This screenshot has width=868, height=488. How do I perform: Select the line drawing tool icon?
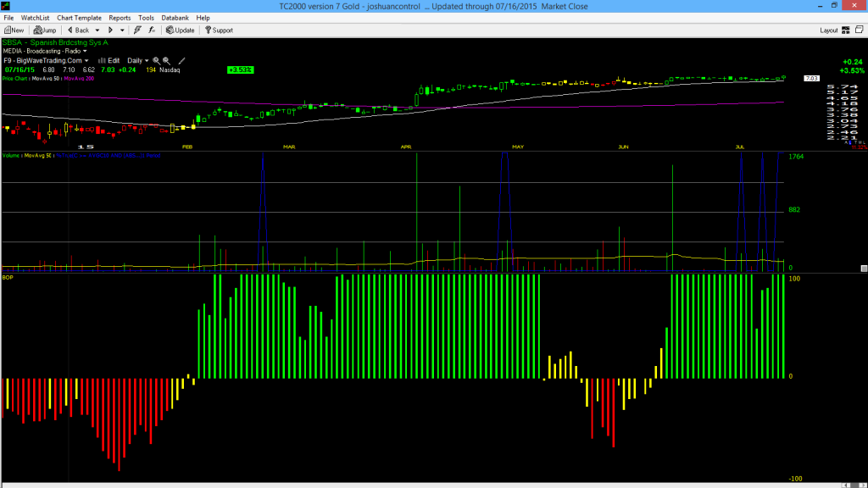pos(181,60)
